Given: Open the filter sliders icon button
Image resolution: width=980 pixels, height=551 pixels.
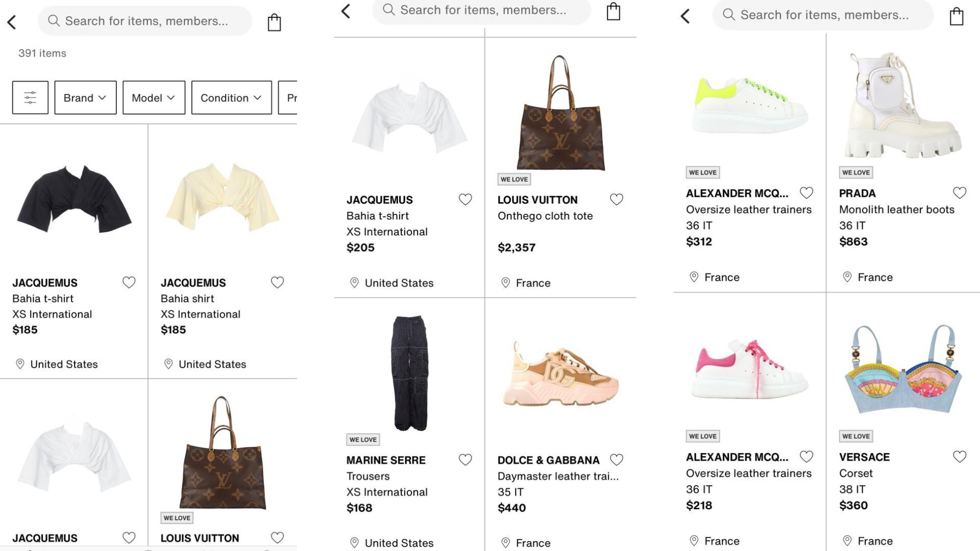Looking at the screenshot, I should tap(30, 97).
